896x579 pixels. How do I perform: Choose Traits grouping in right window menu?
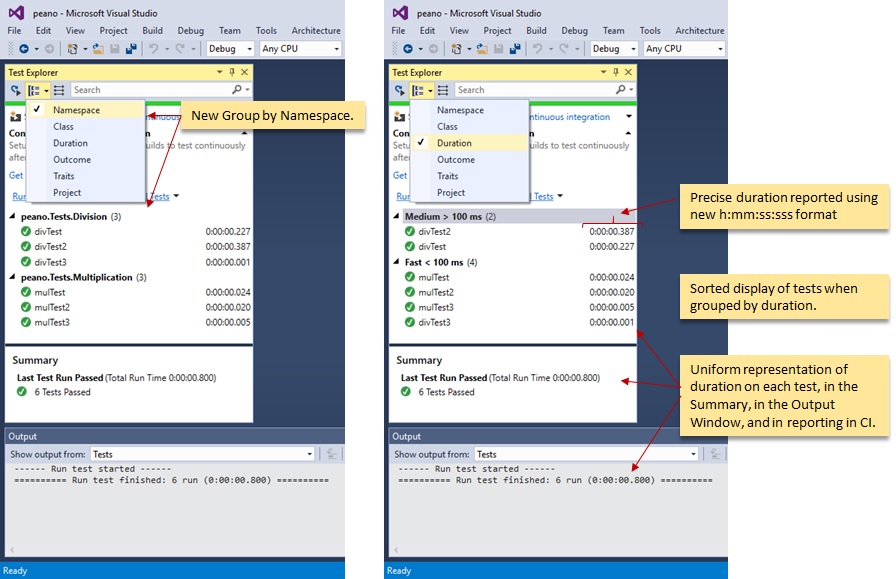tap(447, 176)
